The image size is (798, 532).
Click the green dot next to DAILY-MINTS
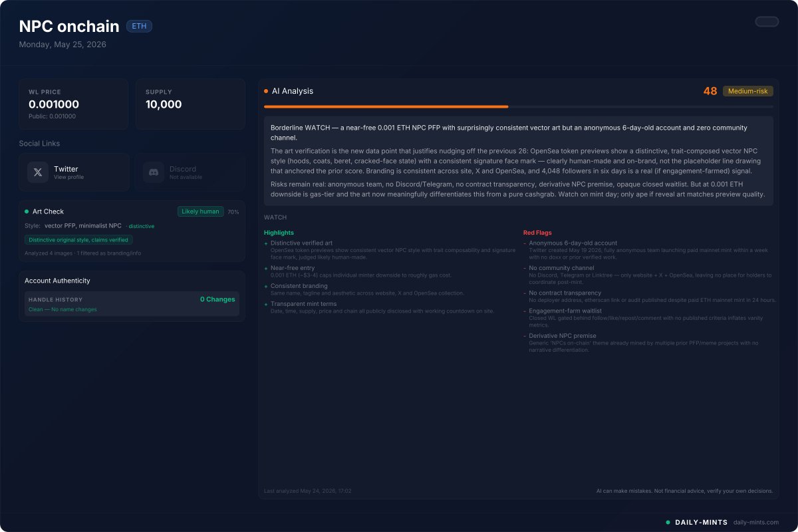point(668,522)
